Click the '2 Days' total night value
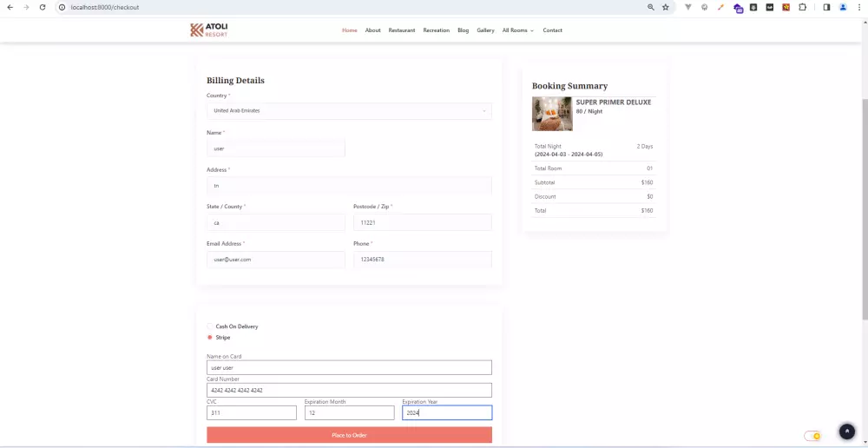The width and height of the screenshot is (868, 448). (644, 146)
